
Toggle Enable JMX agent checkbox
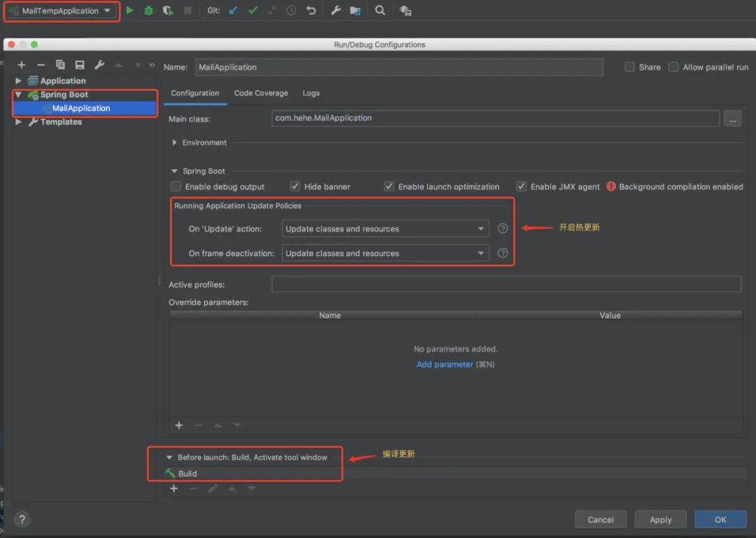(x=521, y=187)
